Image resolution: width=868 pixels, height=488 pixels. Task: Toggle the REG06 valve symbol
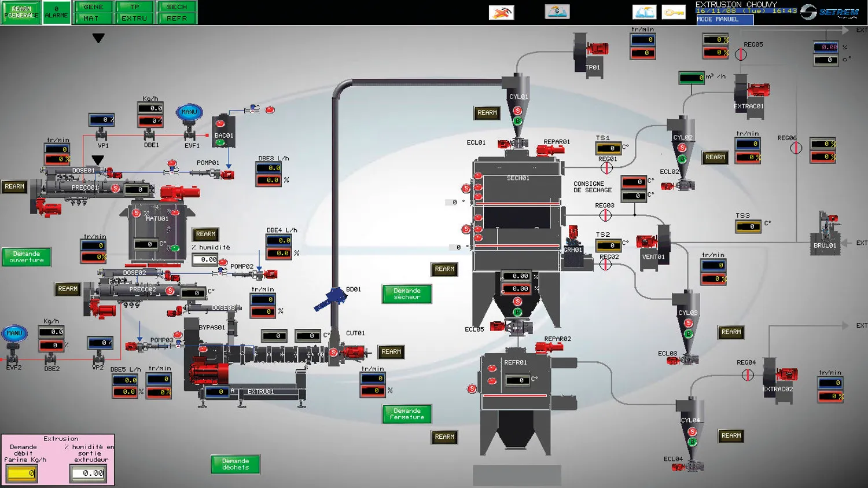796,148
